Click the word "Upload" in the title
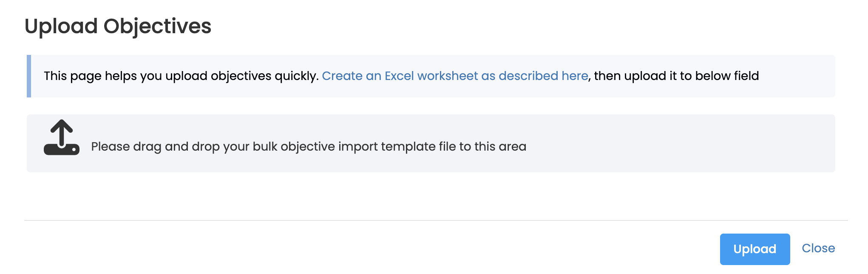This screenshot has height=274, width=868. pyautogui.click(x=61, y=26)
